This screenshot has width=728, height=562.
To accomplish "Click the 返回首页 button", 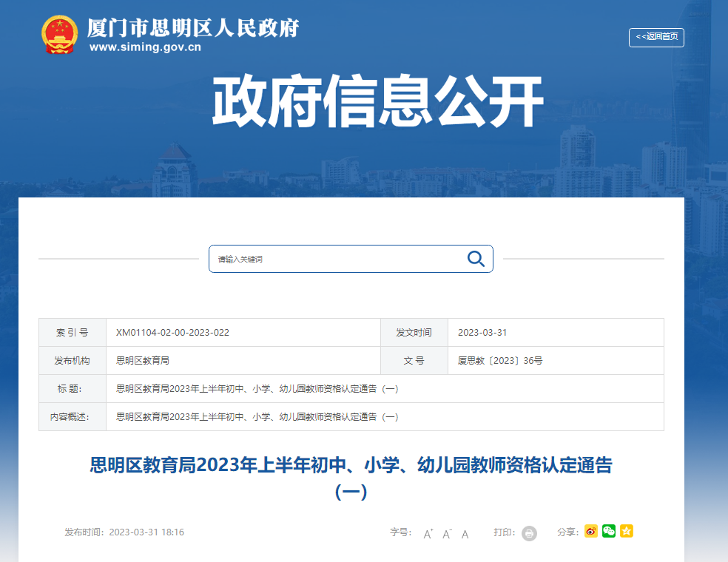I will click(x=656, y=37).
